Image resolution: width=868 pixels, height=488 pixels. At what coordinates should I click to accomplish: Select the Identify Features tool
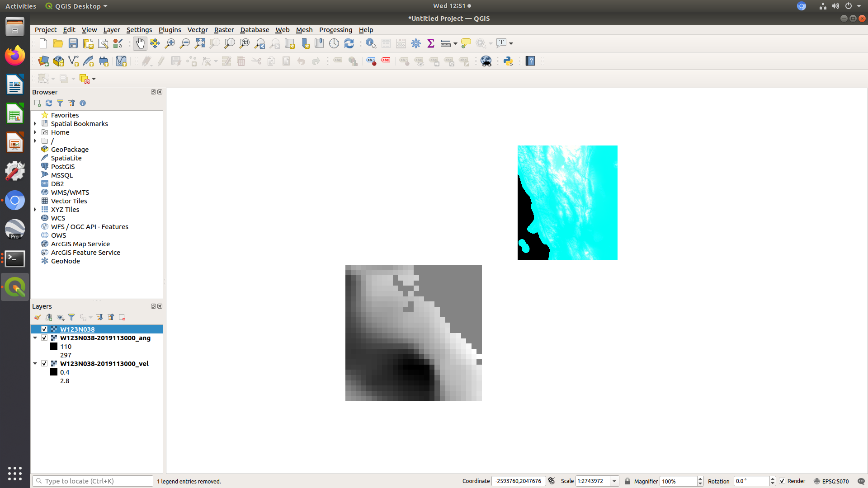coord(371,43)
